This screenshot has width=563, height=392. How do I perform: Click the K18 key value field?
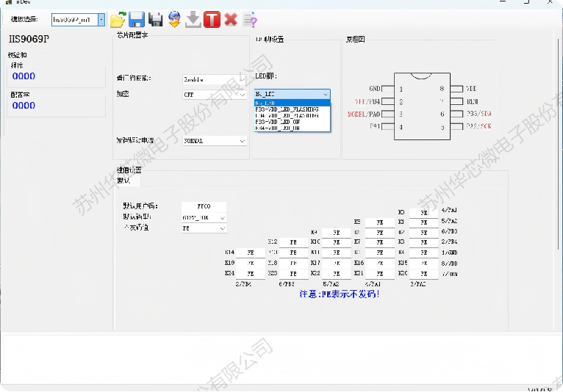pos(293,264)
